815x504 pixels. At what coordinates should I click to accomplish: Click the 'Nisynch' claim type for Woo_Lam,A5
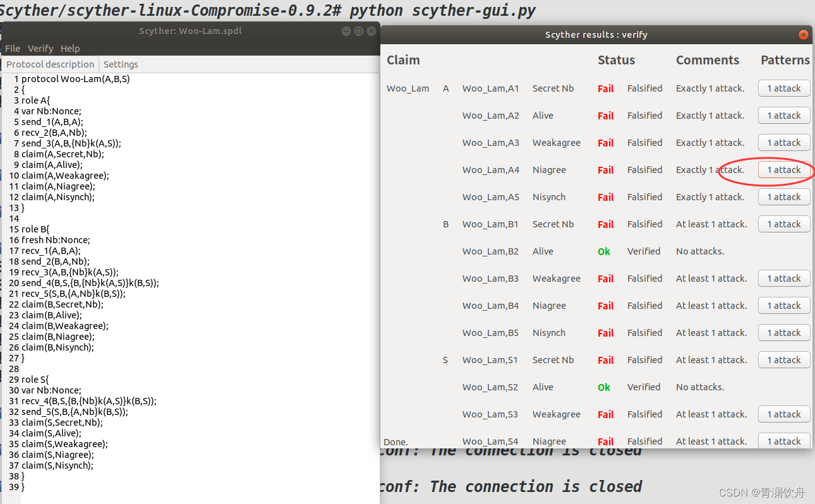click(x=549, y=197)
